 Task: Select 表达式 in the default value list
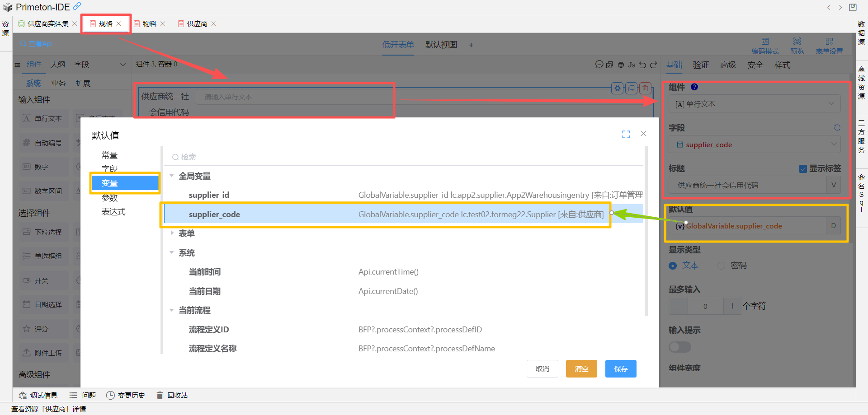pyautogui.click(x=113, y=212)
